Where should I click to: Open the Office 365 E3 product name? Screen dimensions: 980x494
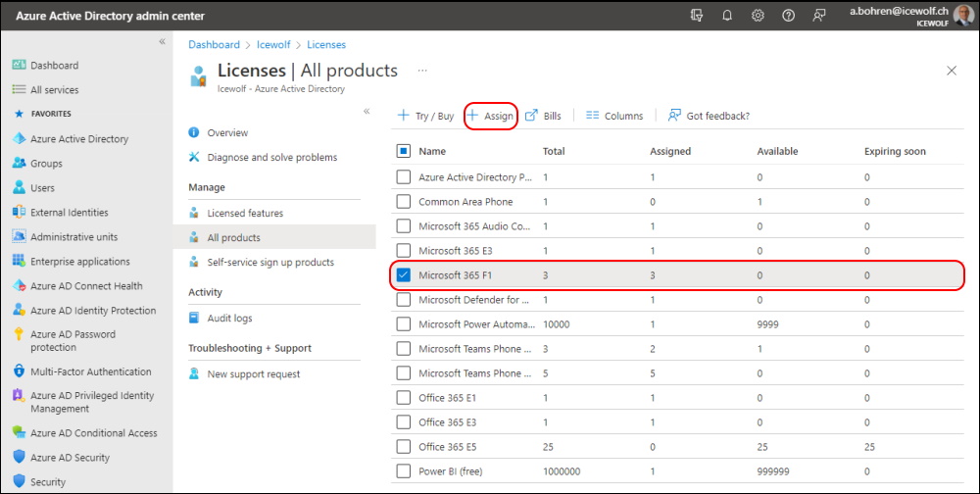click(447, 422)
